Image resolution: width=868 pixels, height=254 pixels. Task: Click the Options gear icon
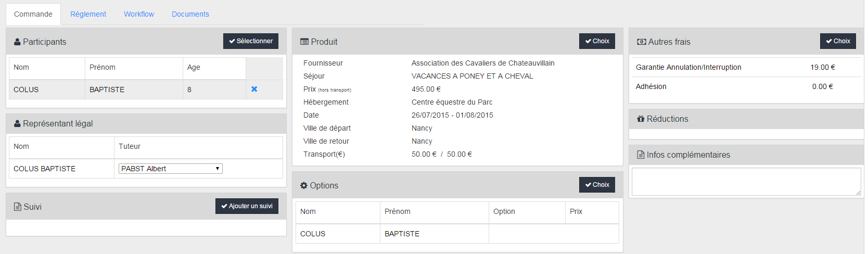pos(304,185)
